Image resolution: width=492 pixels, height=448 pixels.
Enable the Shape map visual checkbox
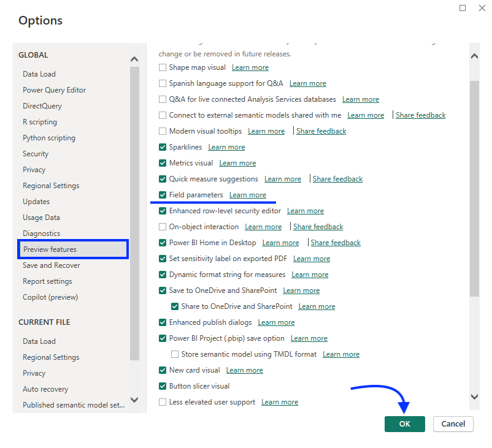(x=162, y=67)
